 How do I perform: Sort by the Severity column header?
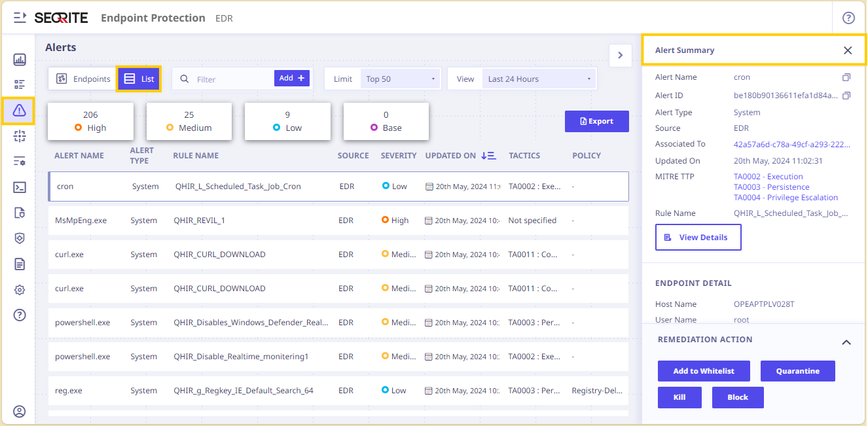click(x=399, y=156)
